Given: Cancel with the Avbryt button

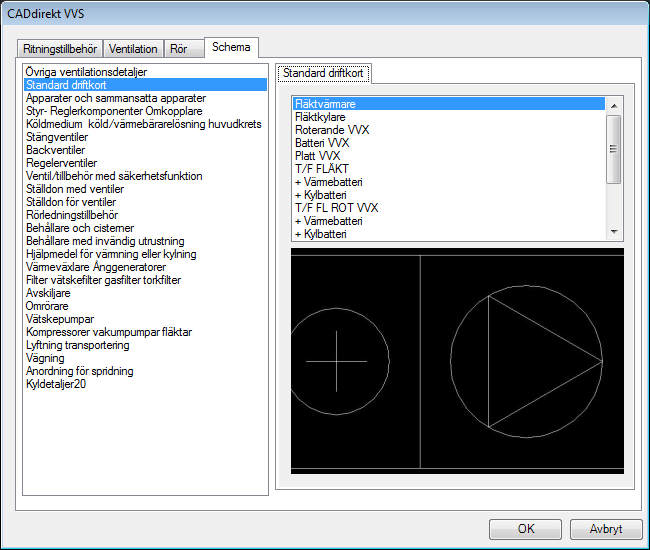Looking at the screenshot, I should point(606,529).
